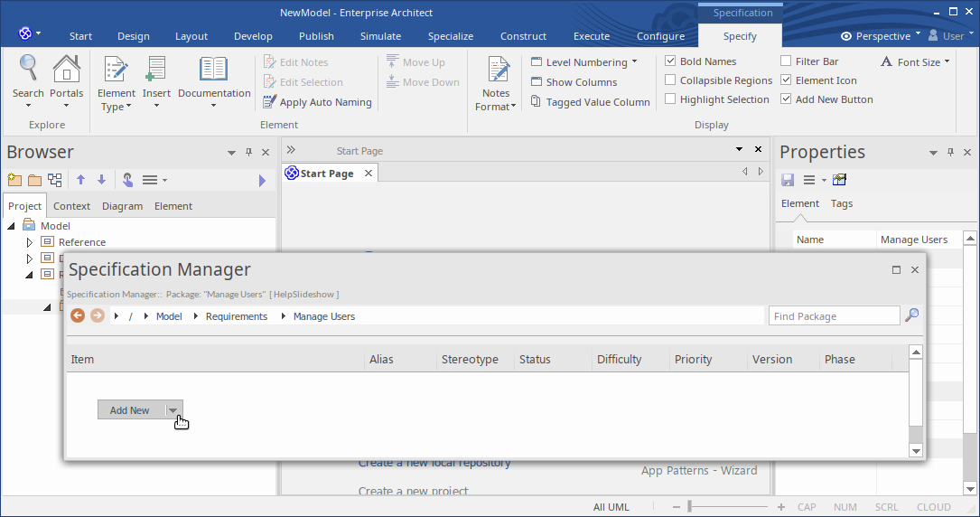Screen dimensions: 980x517
Task: Click the zoom in plus button
Action: [x=781, y=507]
